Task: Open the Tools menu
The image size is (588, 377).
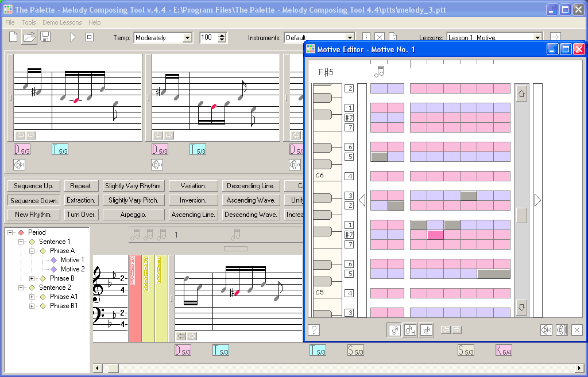Action: click(x=29, y=22)
